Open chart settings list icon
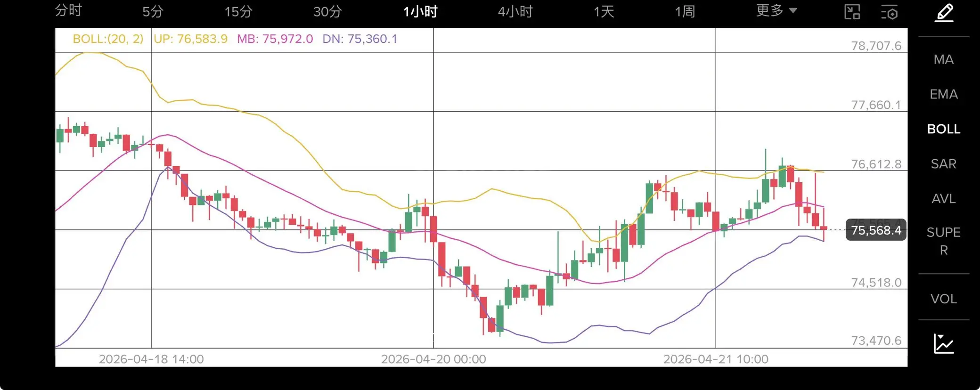This screenshot has height=390, width=980. click(890, 12)
